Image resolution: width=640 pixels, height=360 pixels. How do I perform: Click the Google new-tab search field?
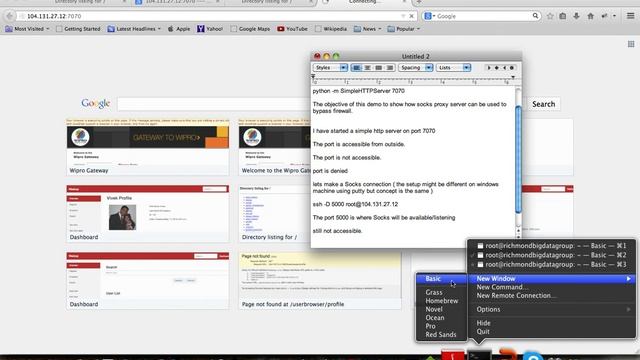click(214, 104)
